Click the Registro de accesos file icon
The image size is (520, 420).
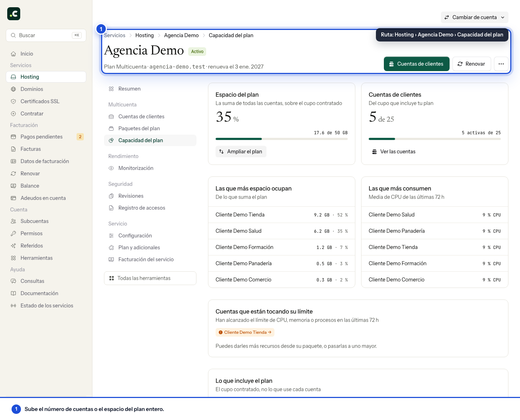(x=111, y=208)
